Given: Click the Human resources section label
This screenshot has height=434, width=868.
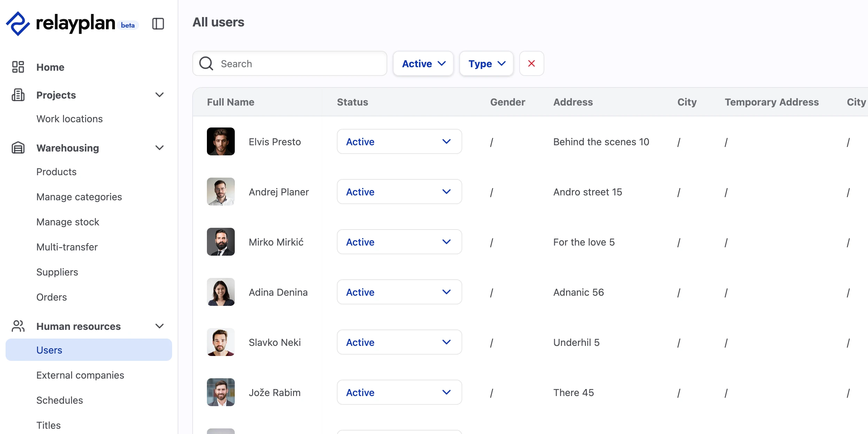Looking at the screenshot, I should tap(78, 326).
